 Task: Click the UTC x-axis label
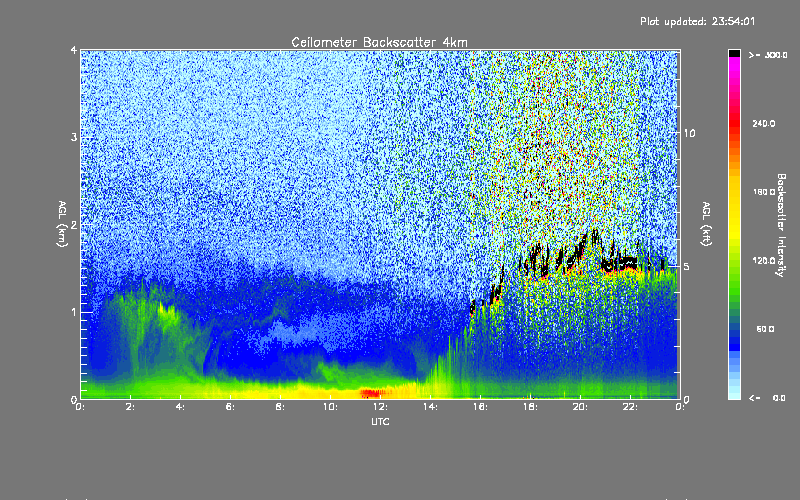pos(380,421)
